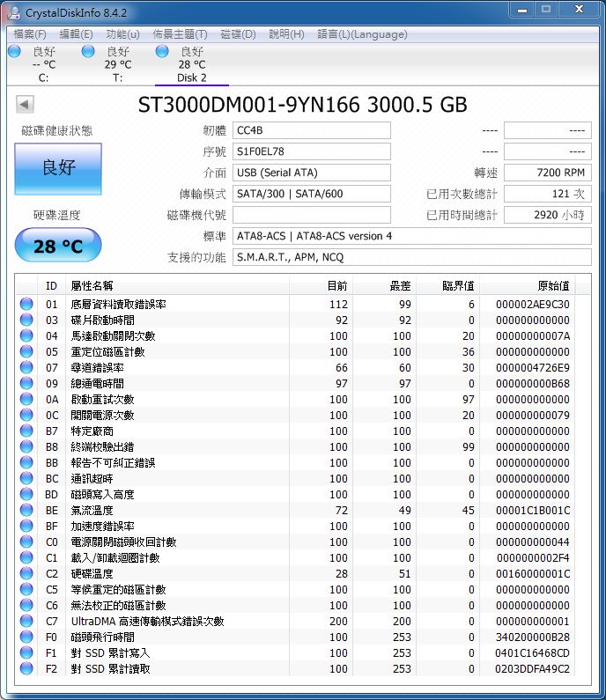The width and height of the screenshot is (606, 700).
Task: Click status orb for attribute BE 氣流溫度
Action: click(26, 511)
